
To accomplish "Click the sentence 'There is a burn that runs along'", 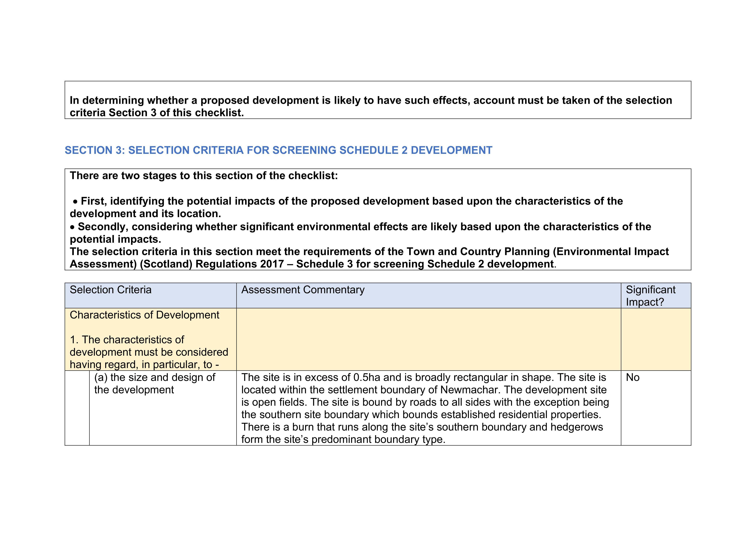I will pos(422,433).
